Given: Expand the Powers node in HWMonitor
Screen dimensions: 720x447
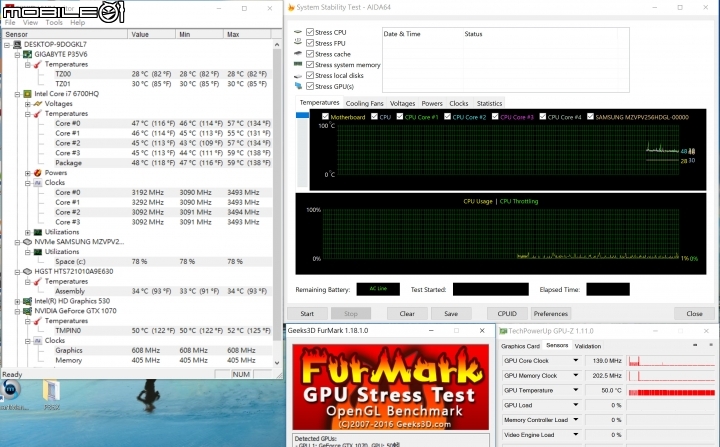Looking at the screenshot, I should pyautogui.click(x=28, y=173).
